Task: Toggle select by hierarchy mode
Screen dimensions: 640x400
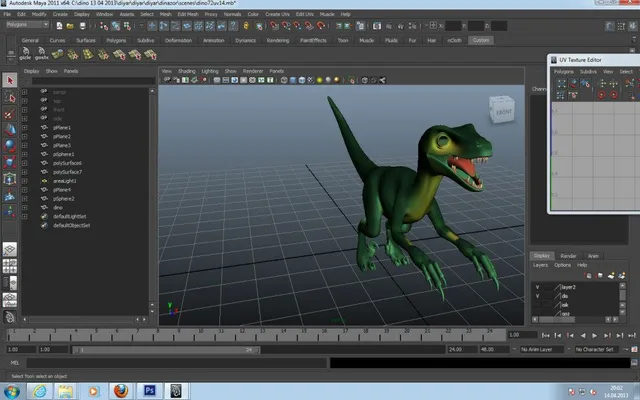Action: 104,26
